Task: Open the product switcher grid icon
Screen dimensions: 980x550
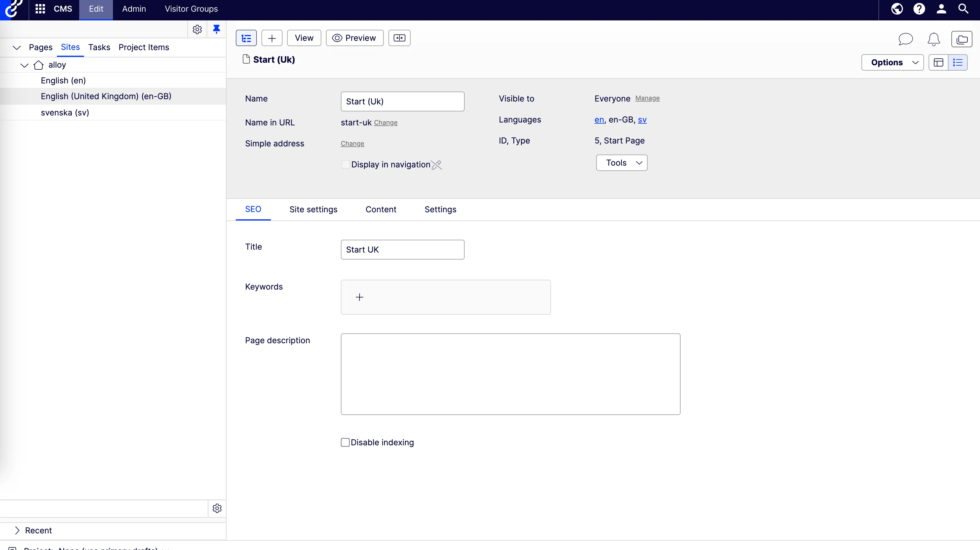Action: point(40,9)
